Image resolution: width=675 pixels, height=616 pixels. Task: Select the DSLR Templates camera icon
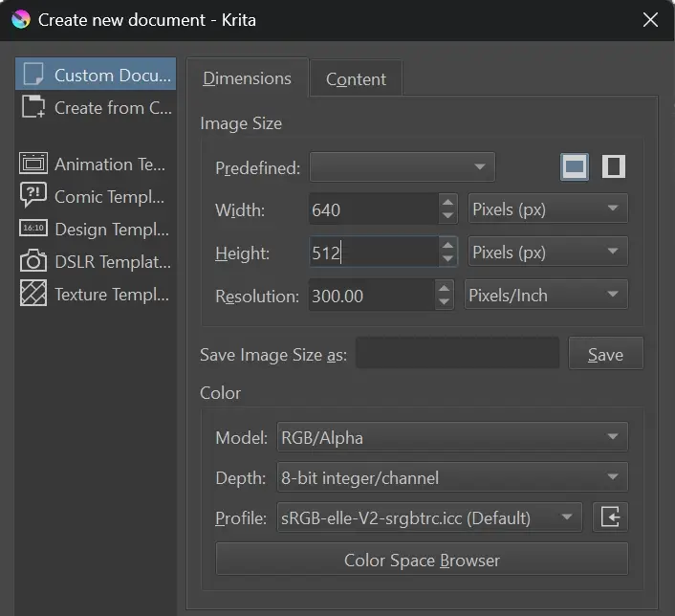(33, 260)
